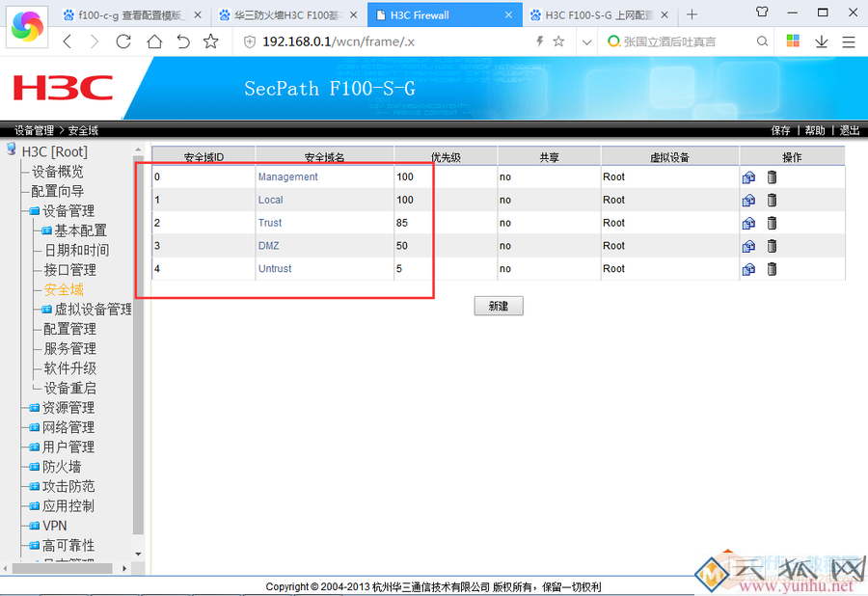
Task: Click the edit icon for Management zone
Action: (748, 177)
